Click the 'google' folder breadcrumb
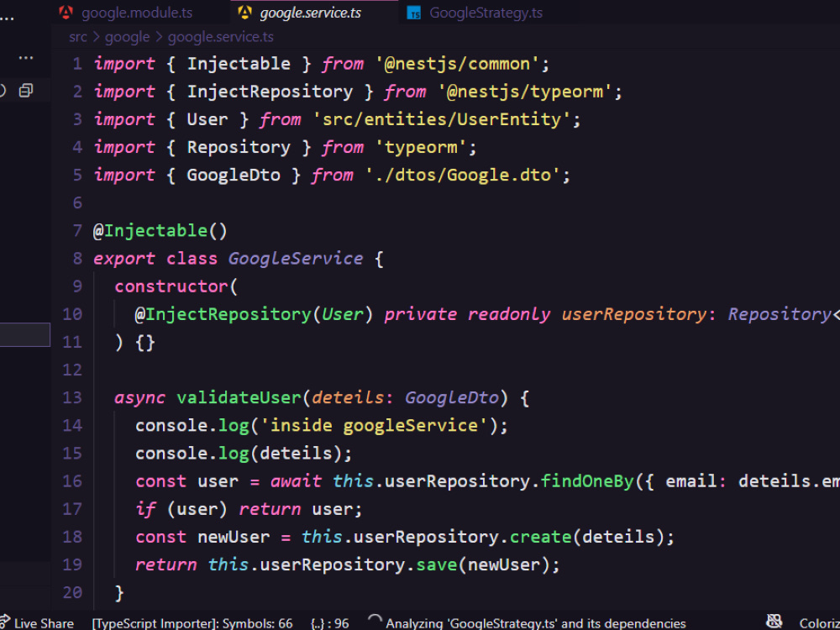The image size is (840, 630). point(127,37)
